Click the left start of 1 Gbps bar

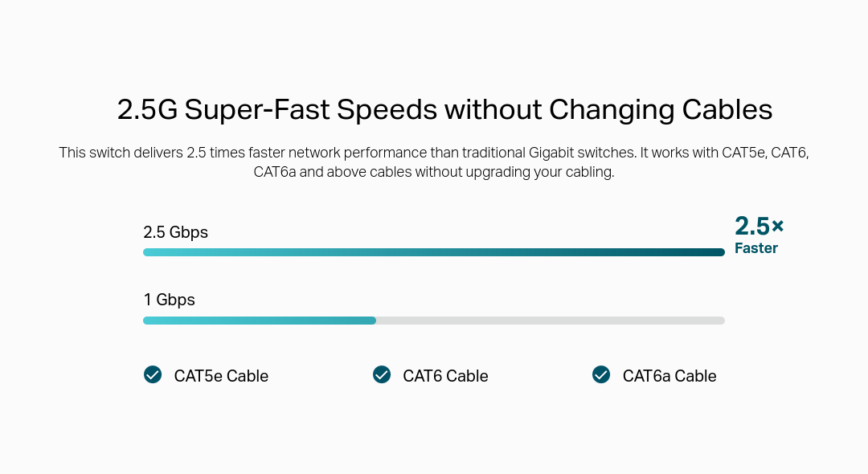[150, 321]
